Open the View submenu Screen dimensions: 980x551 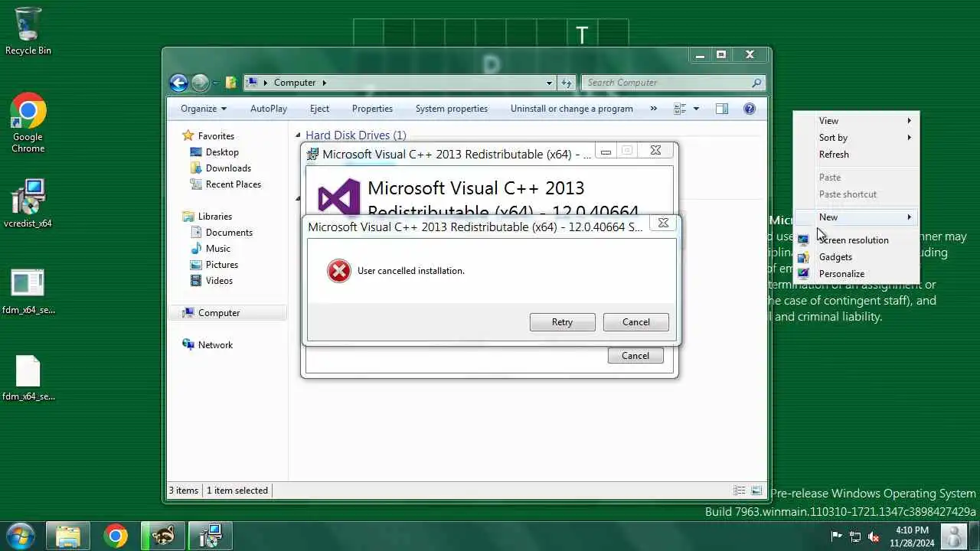[x=856, y=121]
